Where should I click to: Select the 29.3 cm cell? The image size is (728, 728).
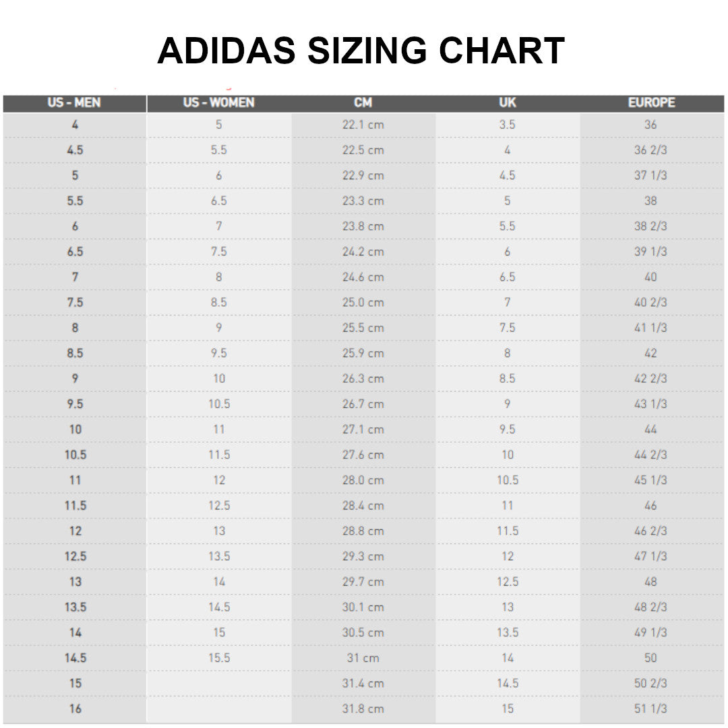[363, 557]
